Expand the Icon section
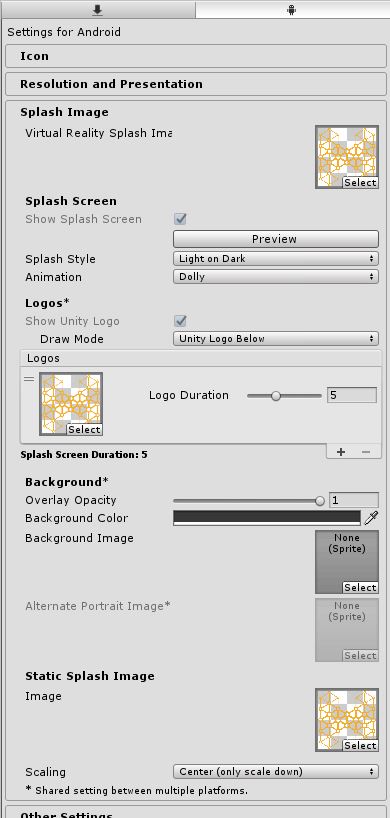Image resolution: width=390 pixels, height=818 pixels. 196,56
